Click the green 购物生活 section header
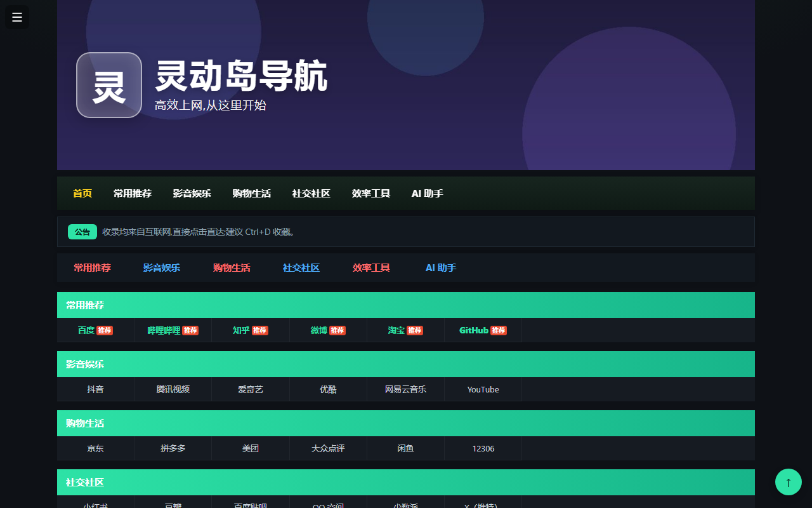The image size is (812, 508). (406, 424)
